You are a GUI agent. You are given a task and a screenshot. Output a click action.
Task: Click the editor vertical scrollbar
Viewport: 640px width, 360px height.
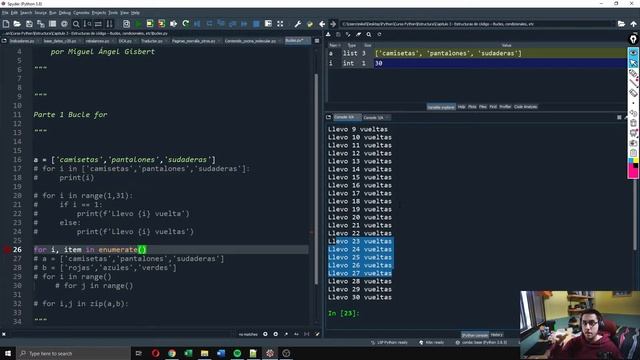(316, 179)
